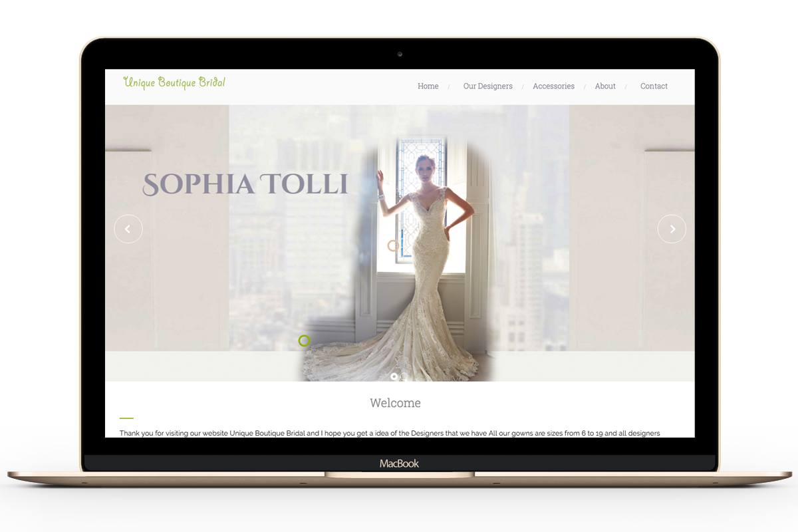This screenshot has width=798, height=532.
Task: Select the first slide indicator dot
Action: click(x=394, y=376)
